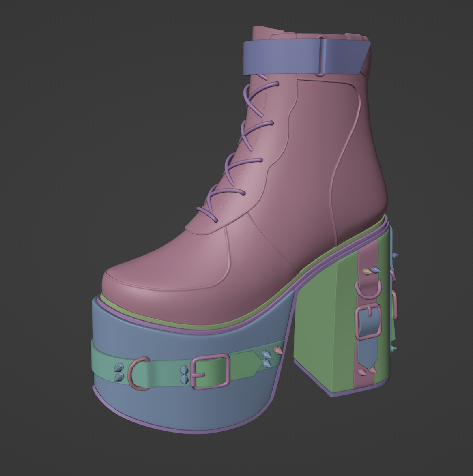The image size is (473, 476).
Task: Click the red spike near platform strap tip
Action: click(278, 350)
